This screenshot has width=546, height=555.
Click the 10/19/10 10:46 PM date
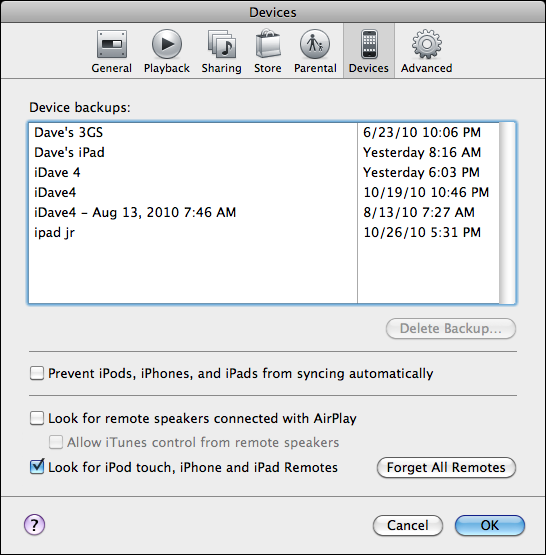click(426, 193)
